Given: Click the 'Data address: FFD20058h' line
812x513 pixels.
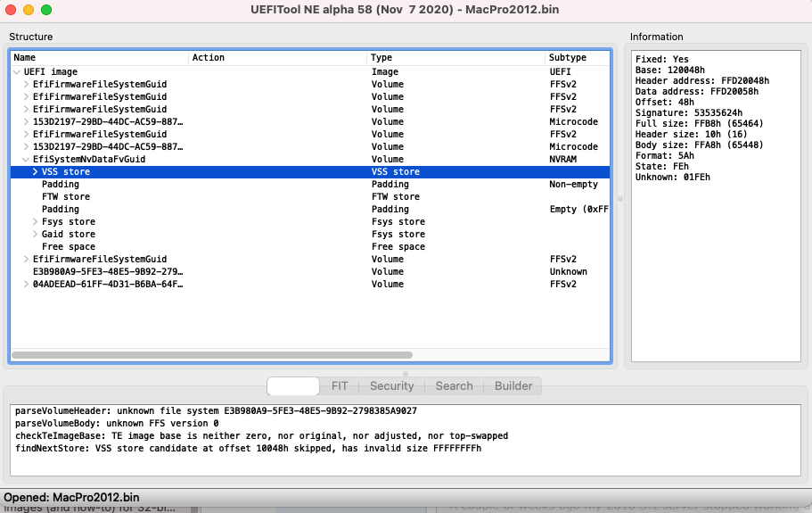Looking at the screenshot, I should pyautogui.click(x=697, y=91).
